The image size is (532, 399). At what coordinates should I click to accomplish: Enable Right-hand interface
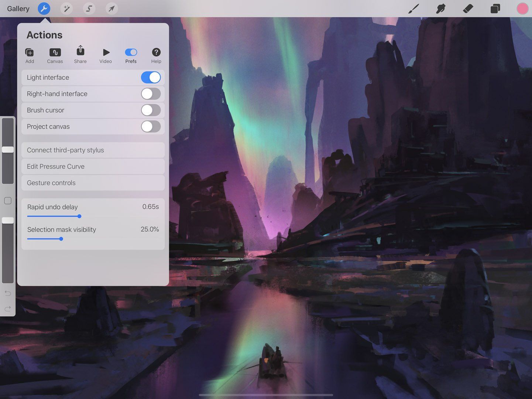pyautogui.click(x=151, y=93)
